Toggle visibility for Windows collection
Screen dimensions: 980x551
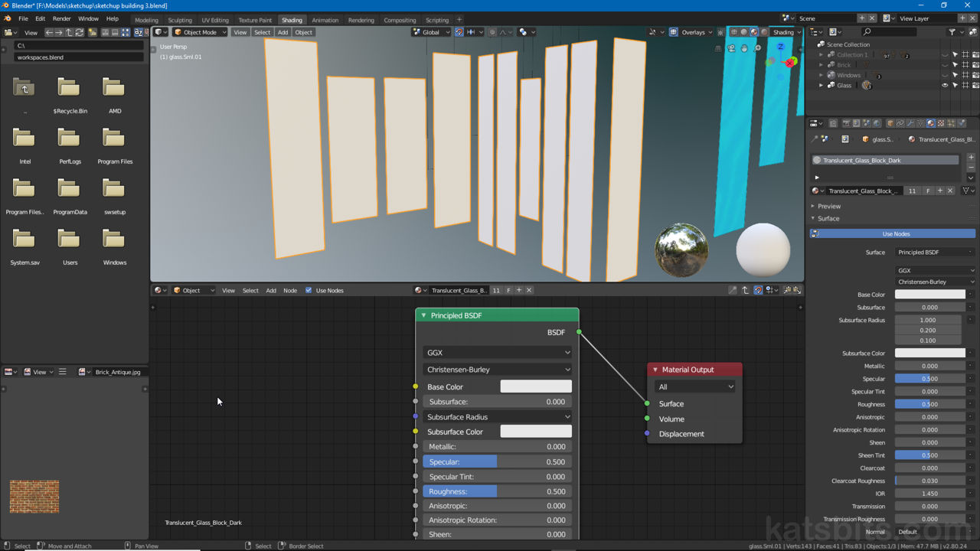[x=945, y=75]
